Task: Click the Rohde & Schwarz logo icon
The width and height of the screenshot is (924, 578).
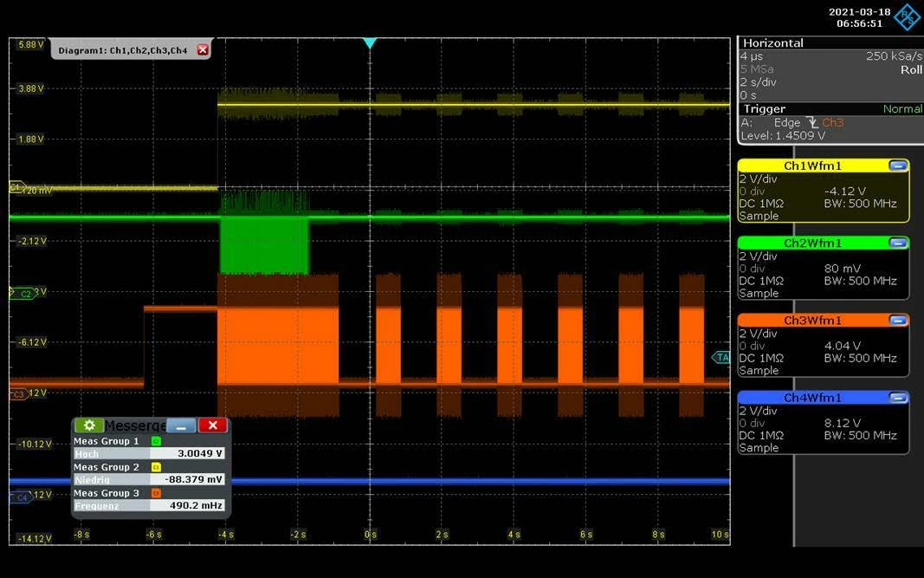Action: 908,17
